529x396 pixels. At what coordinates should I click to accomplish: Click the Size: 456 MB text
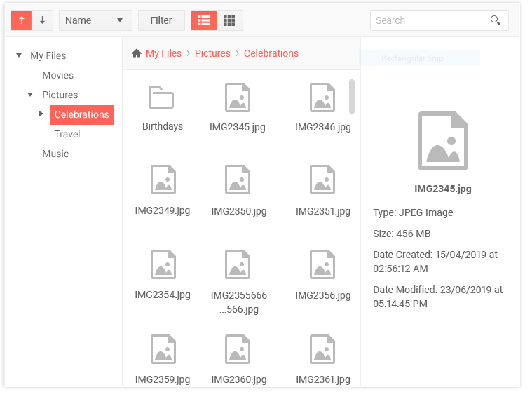tap(402, 234)
